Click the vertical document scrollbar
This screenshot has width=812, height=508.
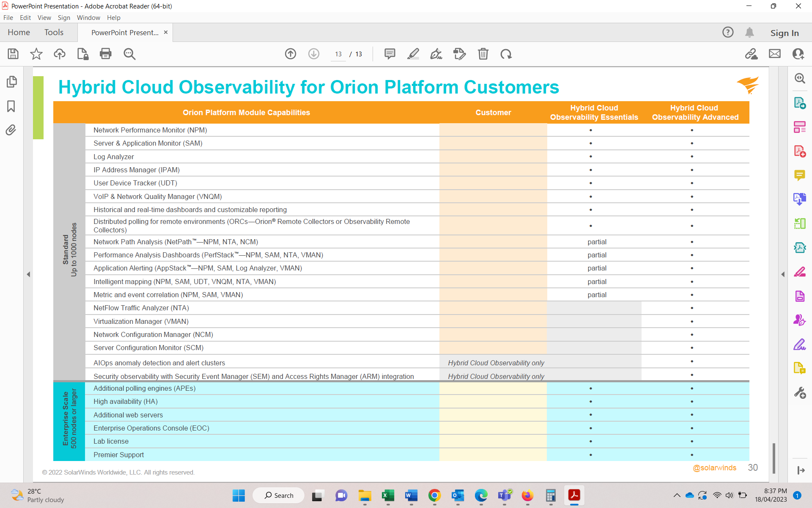[774, 458]
